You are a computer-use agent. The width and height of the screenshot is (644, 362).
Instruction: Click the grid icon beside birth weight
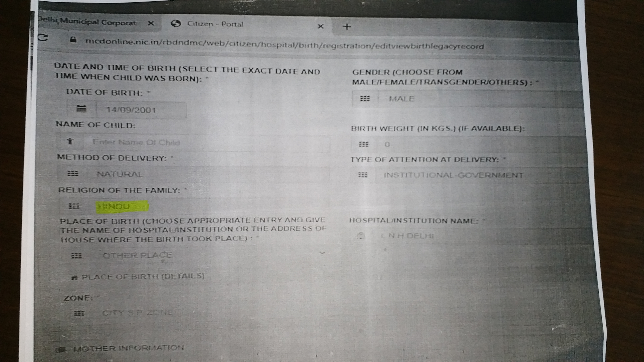364,144
